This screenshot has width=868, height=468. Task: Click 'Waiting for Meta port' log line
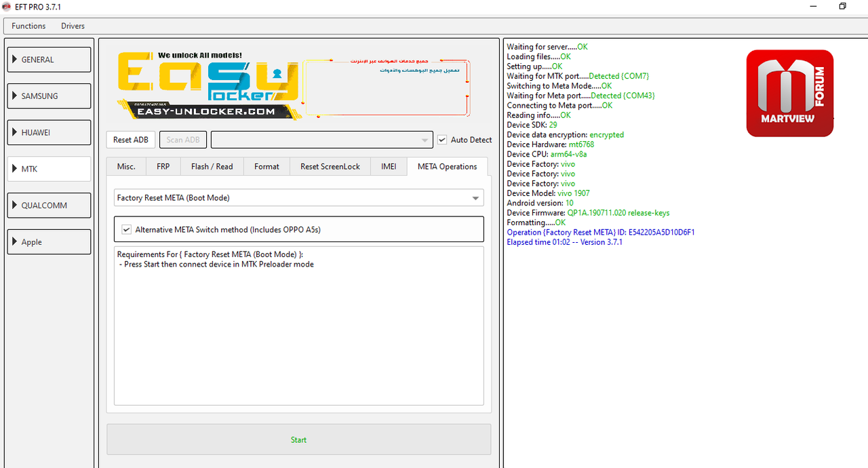(580, 96)
